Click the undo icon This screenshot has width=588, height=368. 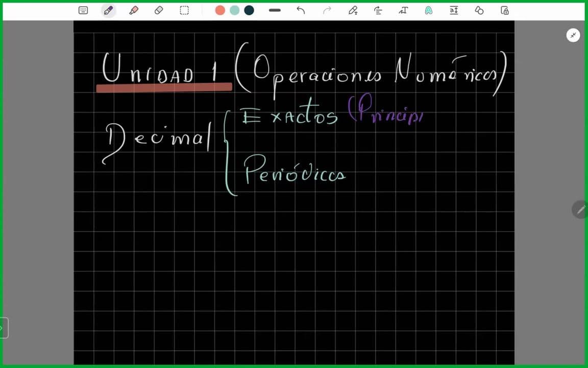[x=301, y=10]
